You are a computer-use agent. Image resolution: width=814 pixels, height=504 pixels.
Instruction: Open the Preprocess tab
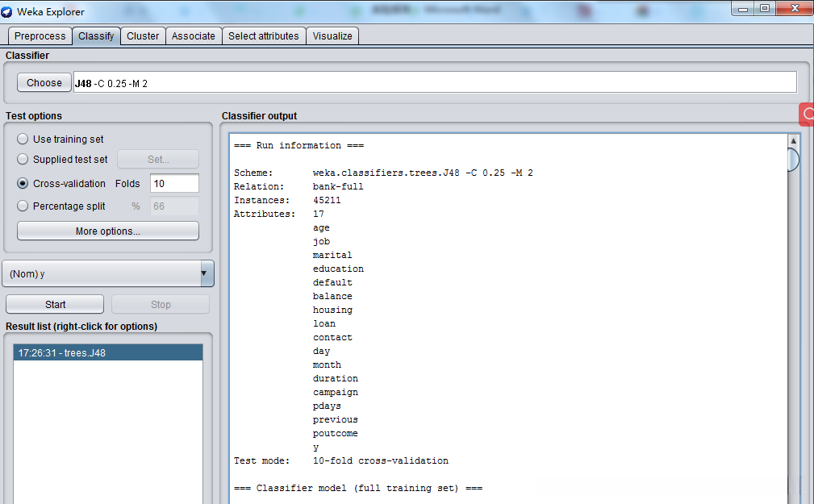(x=40, y=36)
